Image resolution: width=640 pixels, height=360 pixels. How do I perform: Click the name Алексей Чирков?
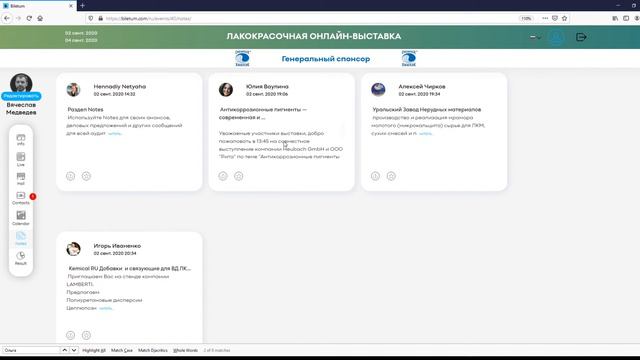coord(422,87)
